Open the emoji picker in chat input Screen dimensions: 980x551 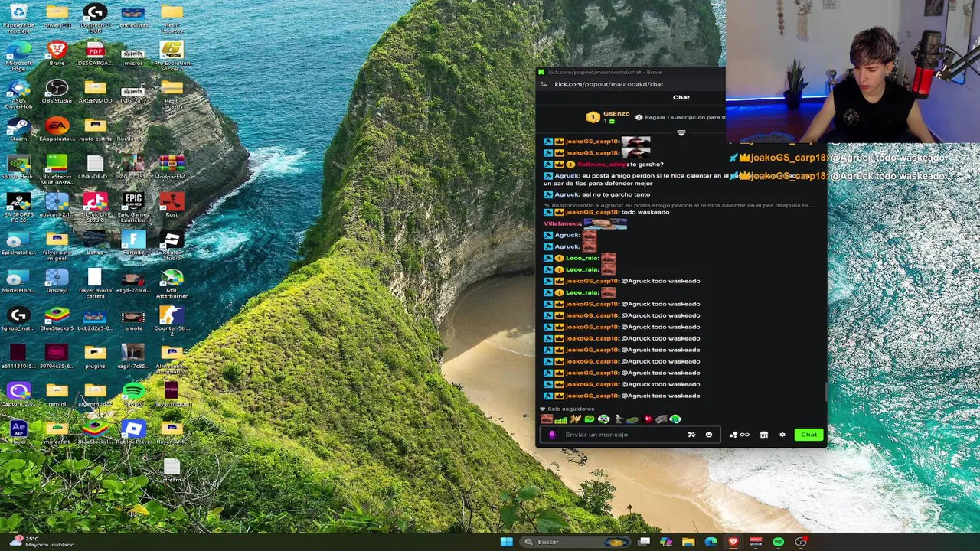coord(708,435)
